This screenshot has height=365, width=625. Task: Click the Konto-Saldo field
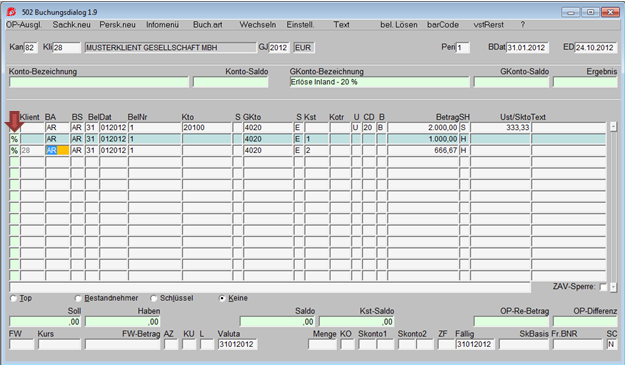(x=230, y=82)
